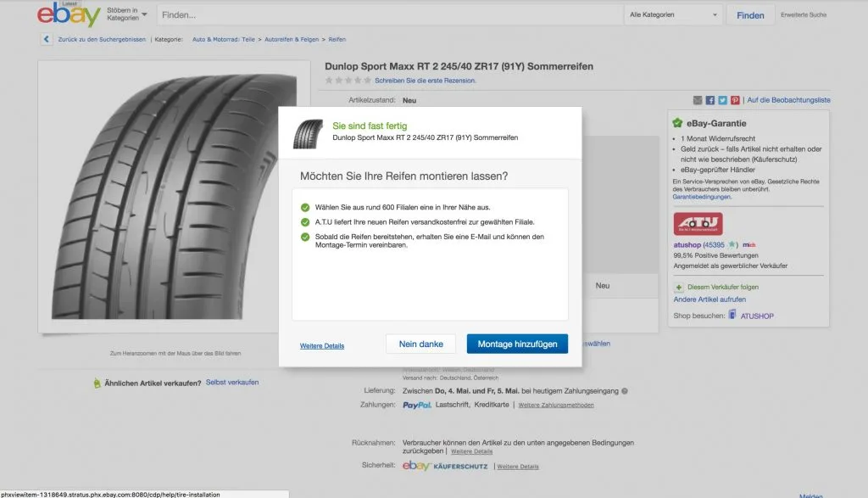Click the A.T.U seller logo
This screenshot has width=868, height=498.
(698, 224)
